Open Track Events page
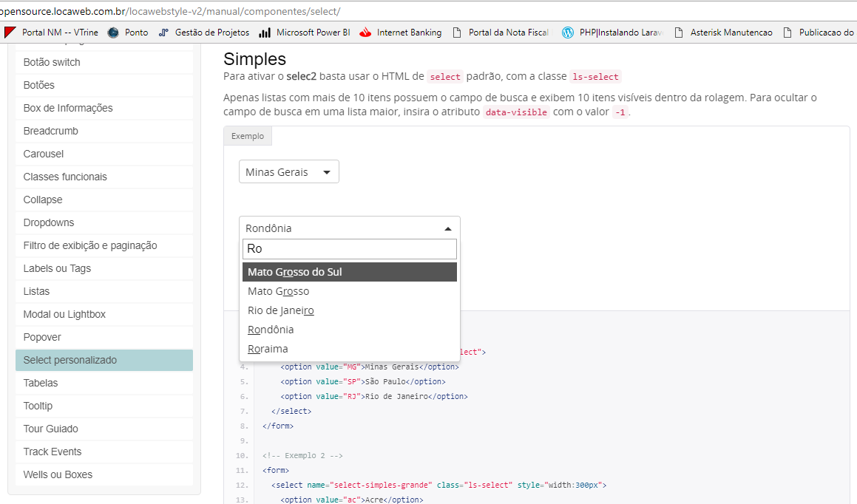The height and width of the screenshot is (504, 857). click(x=104, y=452)
